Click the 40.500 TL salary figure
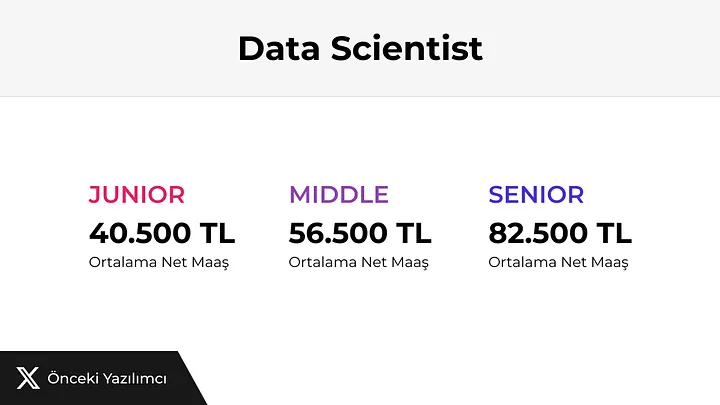 click(x=162, y=233)
